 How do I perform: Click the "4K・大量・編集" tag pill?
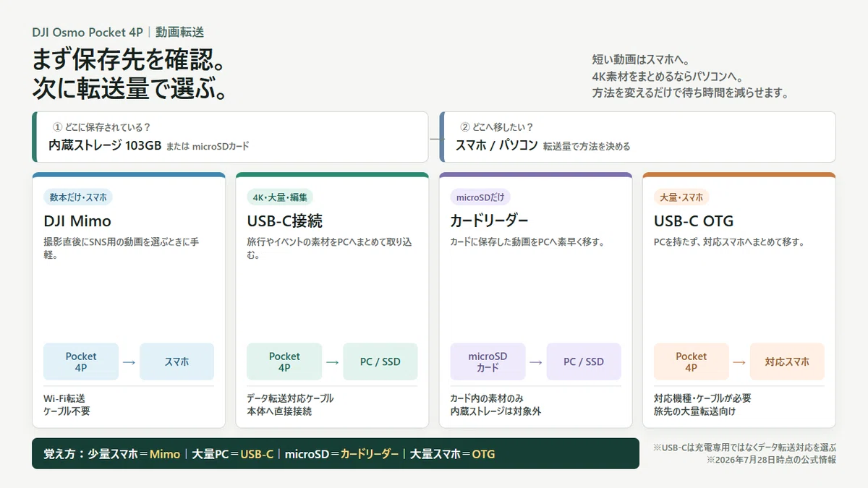(280, 197)
